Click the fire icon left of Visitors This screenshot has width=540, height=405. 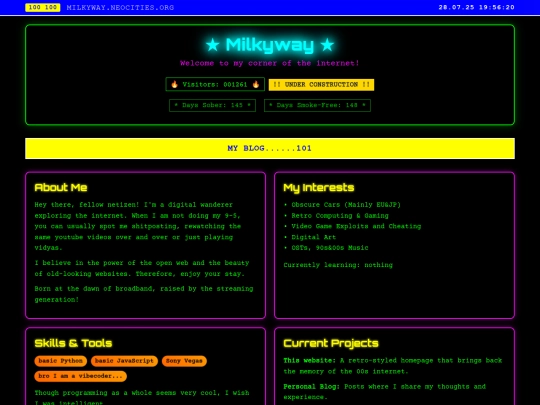pos(175,84)
